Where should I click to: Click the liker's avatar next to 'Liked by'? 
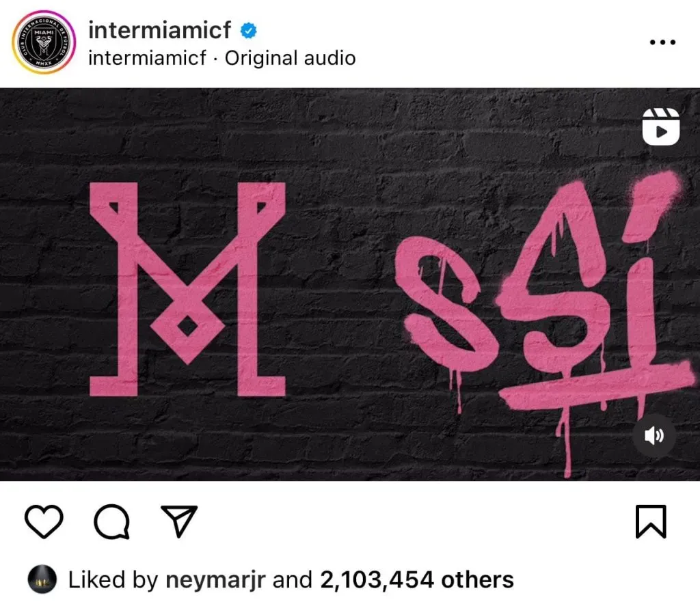(x=41, y=579)
